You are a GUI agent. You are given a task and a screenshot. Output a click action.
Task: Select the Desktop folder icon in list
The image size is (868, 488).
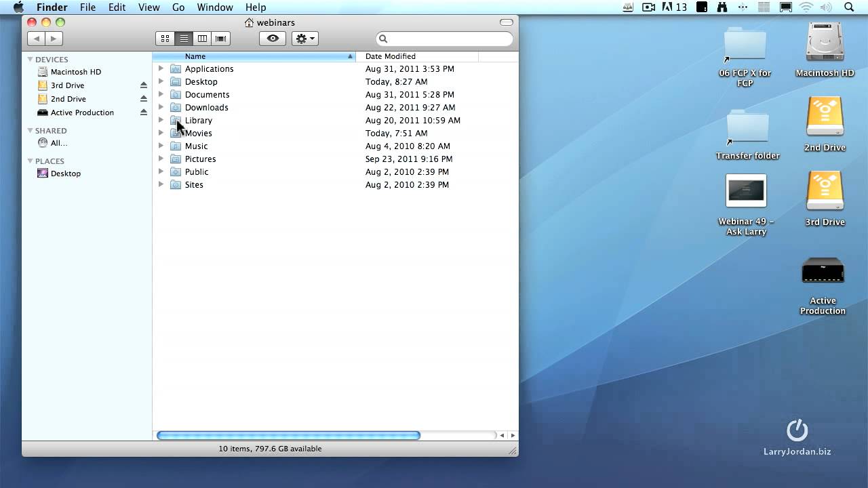pos(176,81)
